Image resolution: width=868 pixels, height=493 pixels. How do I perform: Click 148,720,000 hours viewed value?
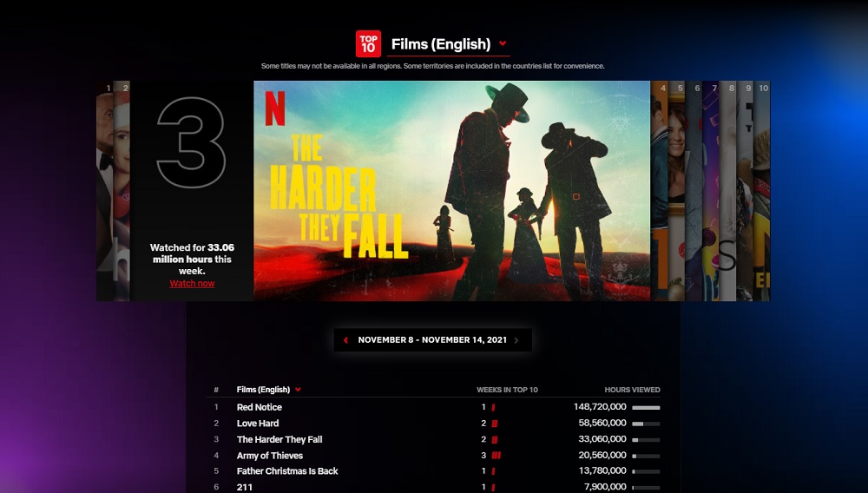click(x=600, y=407)
